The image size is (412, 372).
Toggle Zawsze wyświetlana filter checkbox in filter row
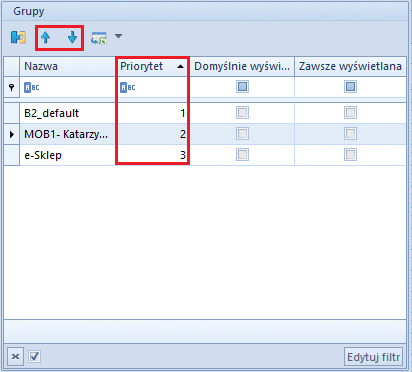click(x=350, y=87)
